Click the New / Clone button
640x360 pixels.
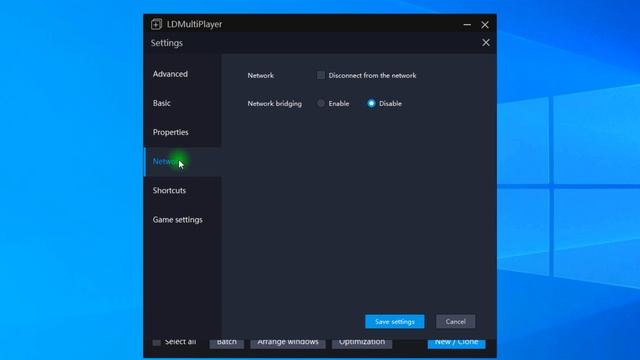[x=456, y=343]
